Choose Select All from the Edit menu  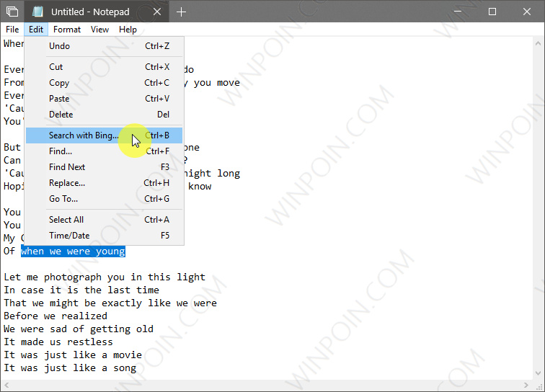click(105, 220)
